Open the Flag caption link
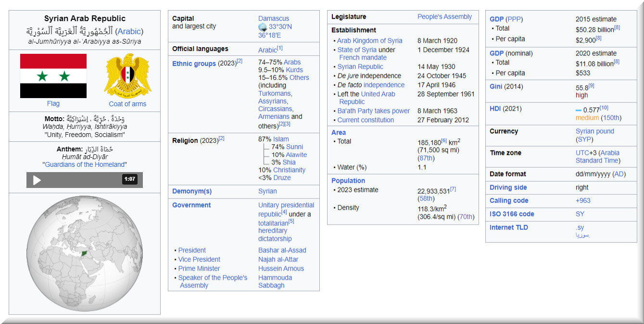The image size is (644, 324). [x=53, y=103]
